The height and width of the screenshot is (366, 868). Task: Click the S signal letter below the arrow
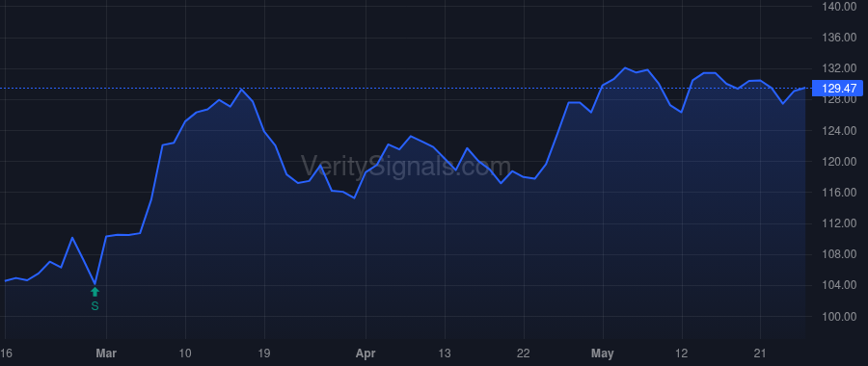tap(95, 305)
